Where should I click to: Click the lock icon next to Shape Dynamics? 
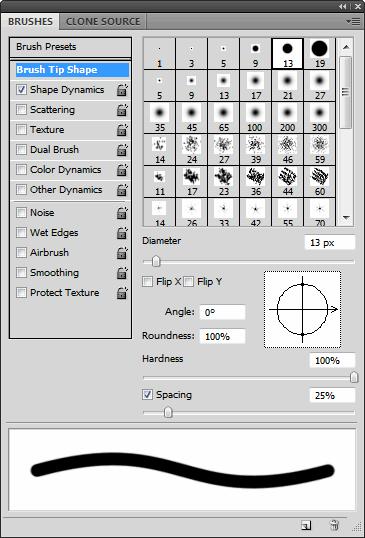(122, 90)
